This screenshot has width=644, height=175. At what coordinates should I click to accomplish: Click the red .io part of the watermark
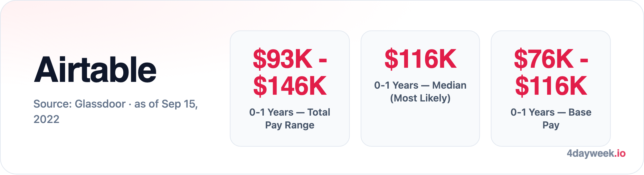point(620,153)
